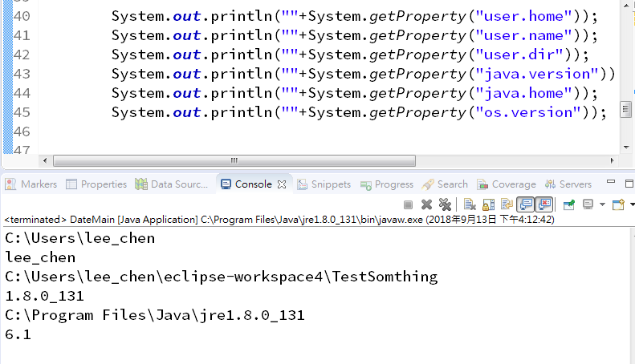Switch to the Properties tab
Screen dimensions: 635x364
[x=96, y=184]
